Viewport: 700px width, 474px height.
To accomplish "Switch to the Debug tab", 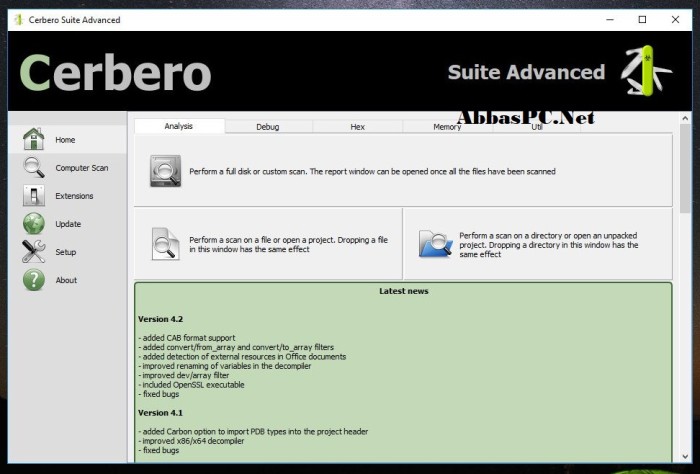I will tap(268, 127).
